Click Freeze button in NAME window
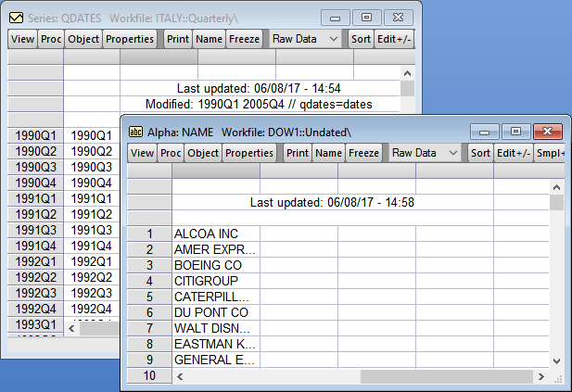Screen dimensions: 572x392 click(364, 153)
